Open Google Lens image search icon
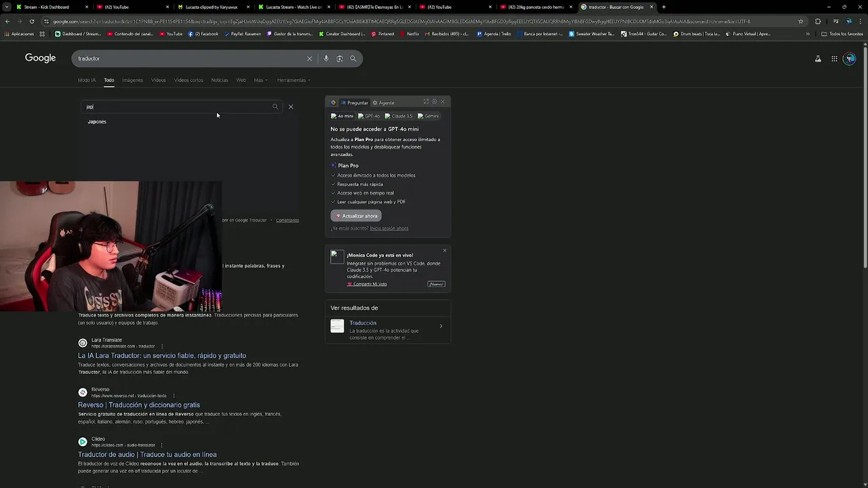The height and width of the screenshot is (488, 868). click(340, 58)
